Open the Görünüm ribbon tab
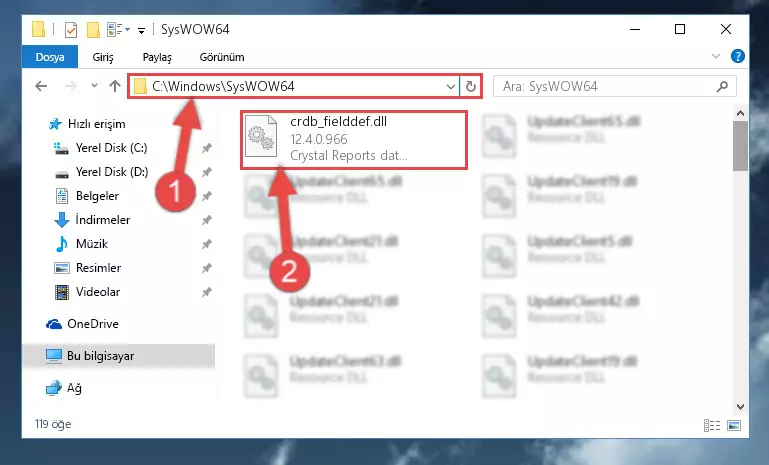The width and height of the screenshot is (769, 465). coord(222,57)
